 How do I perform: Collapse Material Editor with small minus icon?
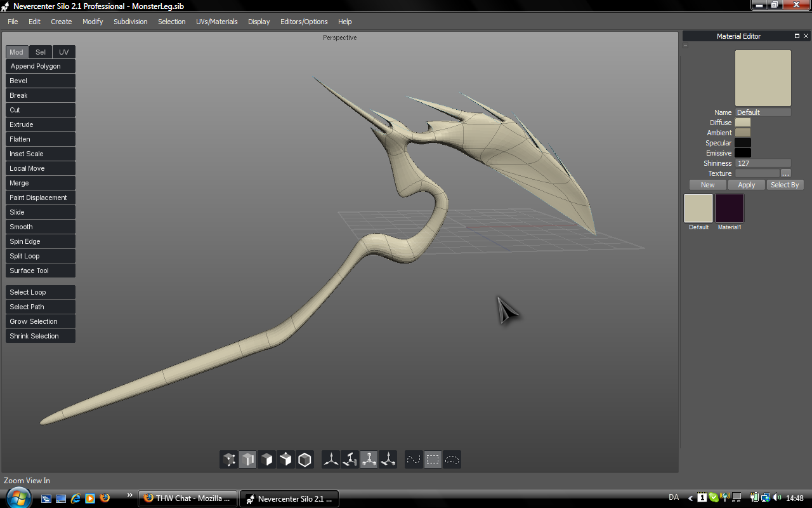[685, 46]
